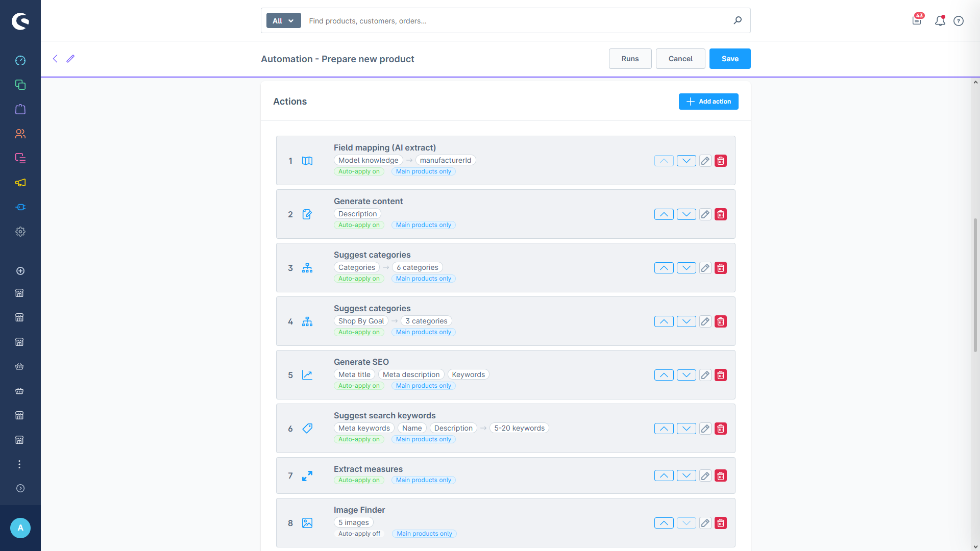Edit the Image Finder action
The image size is (980, 551).
pos(705,523)
